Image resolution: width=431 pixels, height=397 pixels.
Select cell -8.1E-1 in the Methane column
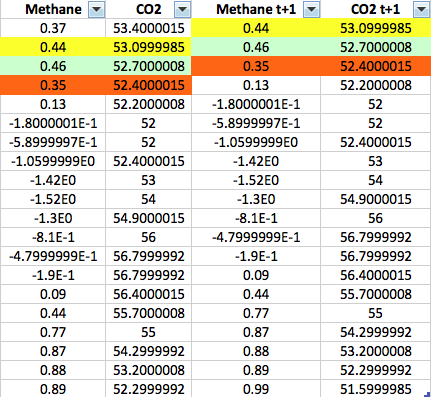(53, 237)
